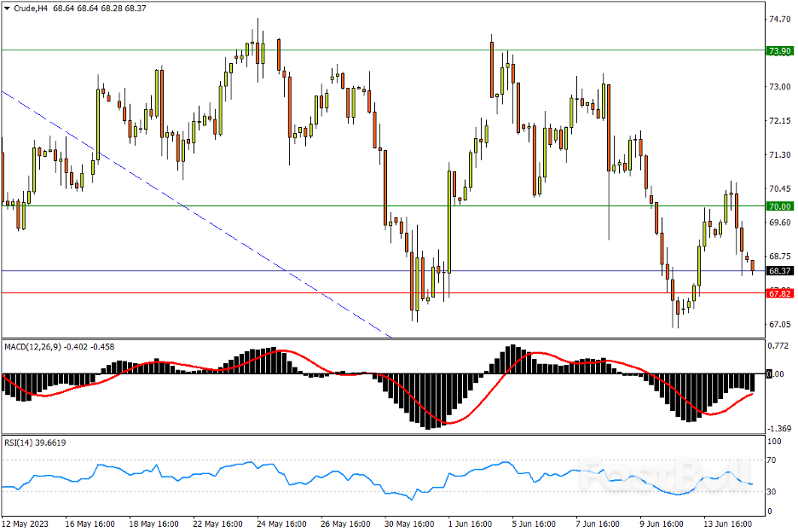
Task: Select the black 68.37 current price tag
Action: [780, 271]
